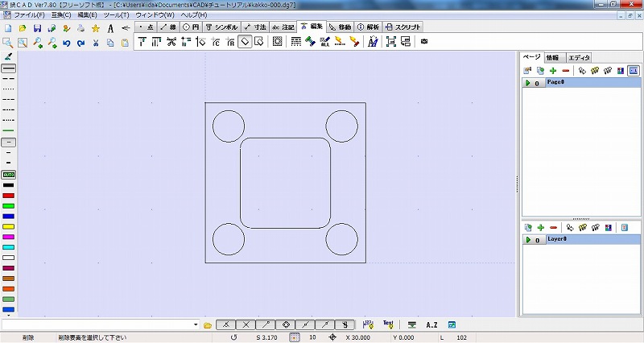Toggle the AUTO line color button
Screen dimensions: 644x343
[x=9, y=174]
